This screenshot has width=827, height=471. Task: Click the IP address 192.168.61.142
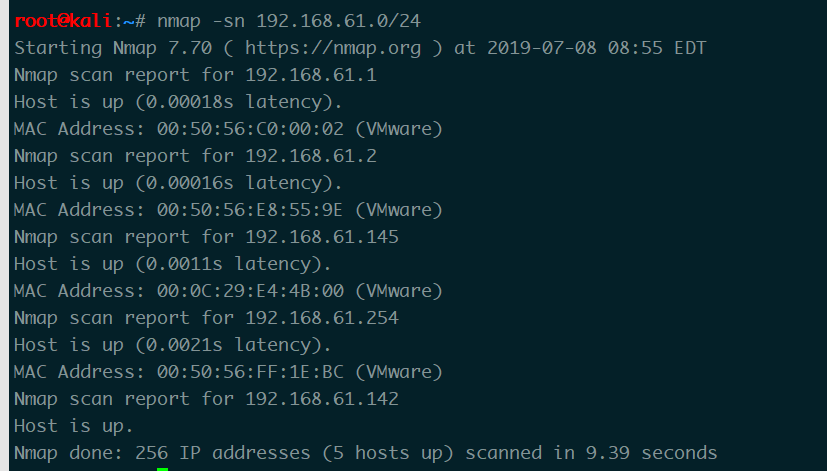(x=322, y=398)
